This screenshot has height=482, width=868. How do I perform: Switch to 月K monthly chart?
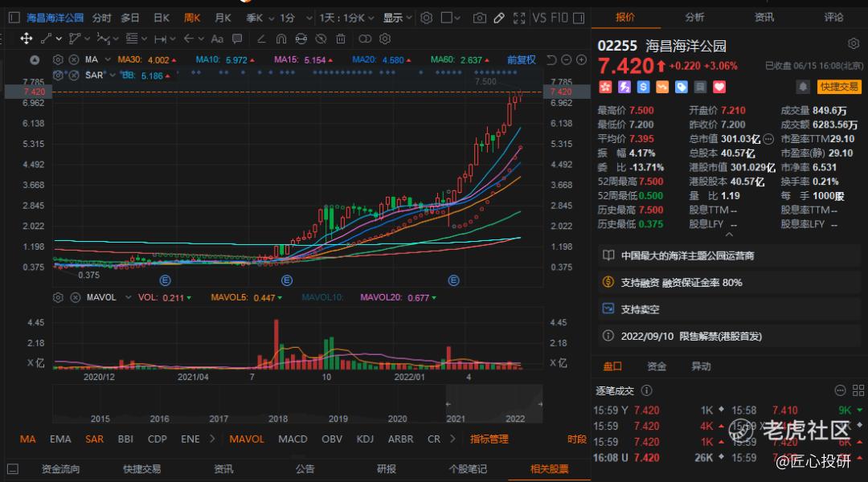[223, 18]
